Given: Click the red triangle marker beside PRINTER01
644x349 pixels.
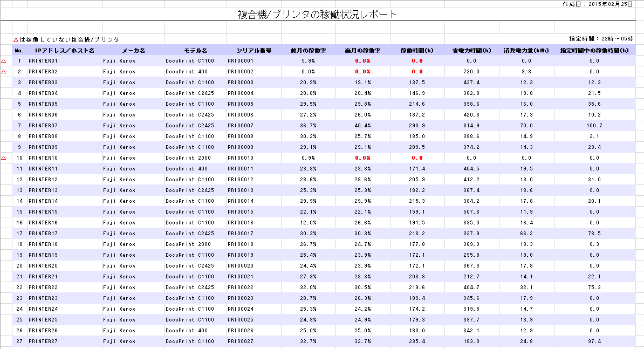Looking at the screenshot, I should pos(4,61).
